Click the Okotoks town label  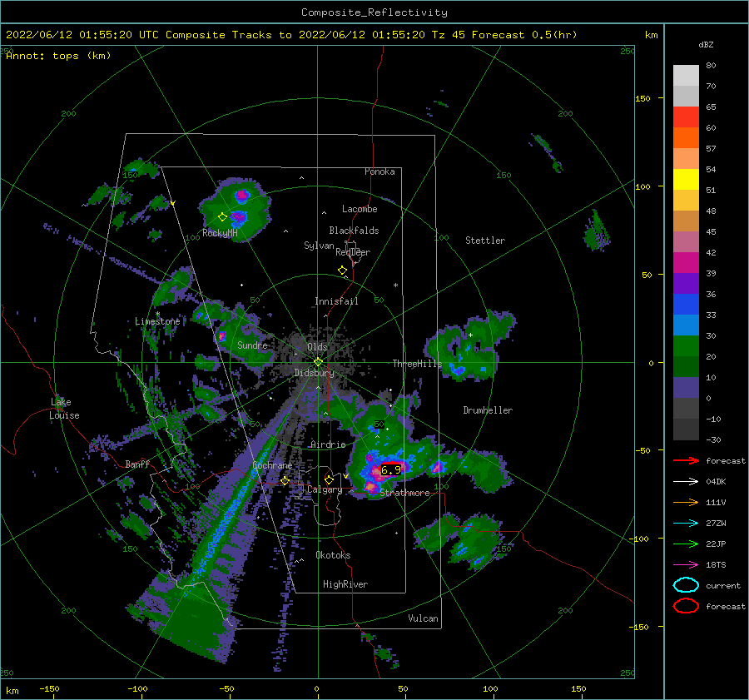point(333,555)
